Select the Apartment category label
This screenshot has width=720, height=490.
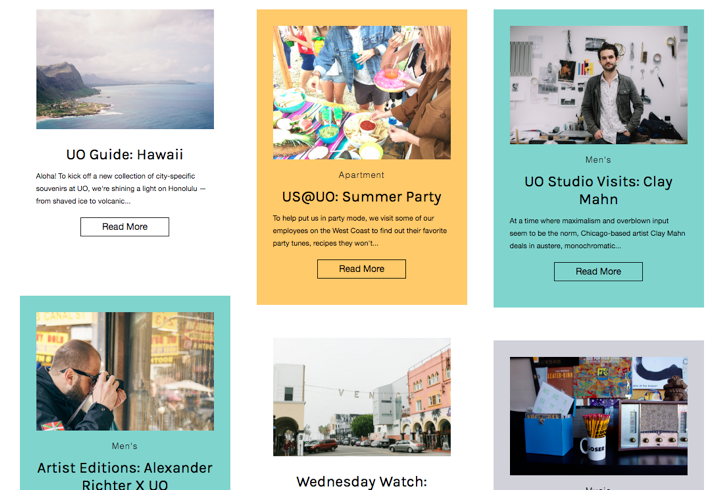coord(361,175)
